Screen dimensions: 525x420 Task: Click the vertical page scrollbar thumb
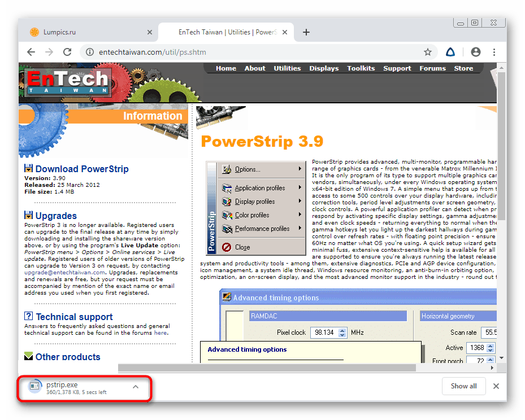501,147
